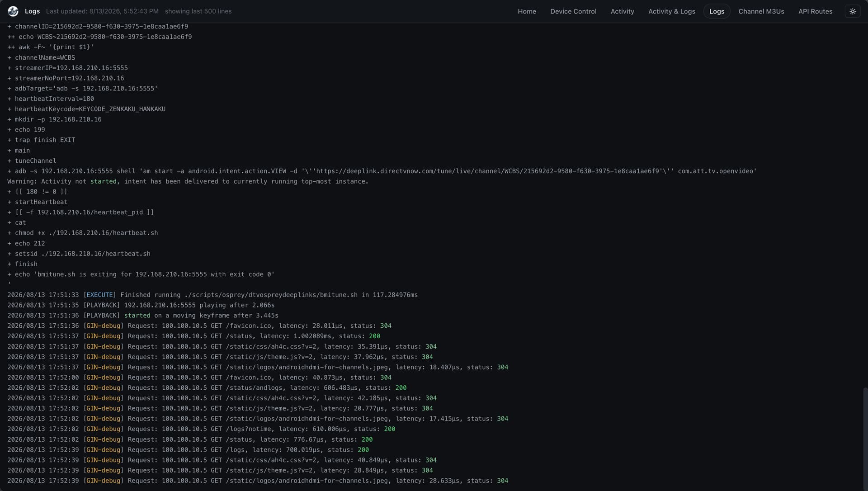The height and width of the screenshot is (491, 868).
Task: Click the theme.js line with latency 37.962µs
Action: (x=220, y=357)
